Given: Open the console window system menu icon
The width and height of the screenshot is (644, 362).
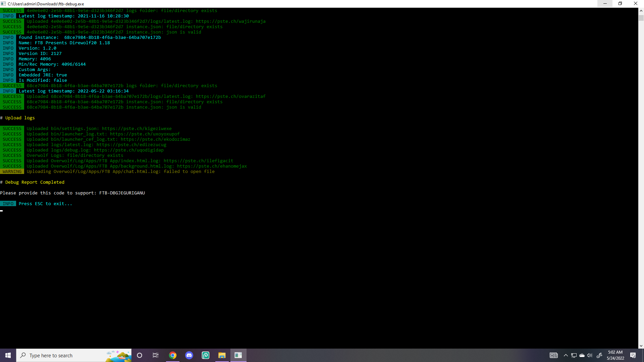Looking at the screenshot, I should point(3,4).
